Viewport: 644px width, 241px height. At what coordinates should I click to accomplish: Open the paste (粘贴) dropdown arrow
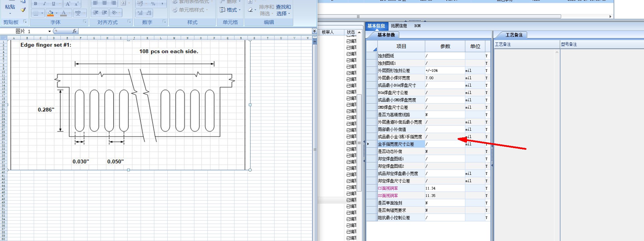pos(10,14)
